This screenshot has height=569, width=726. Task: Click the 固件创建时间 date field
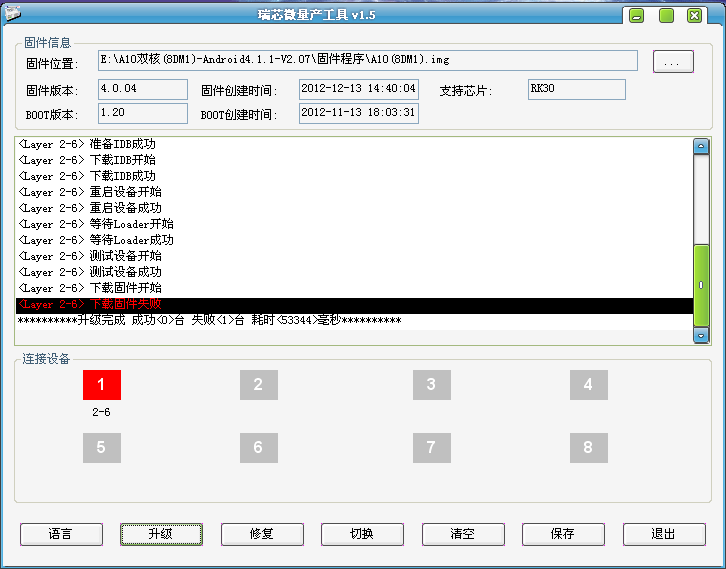click(x=359, y=89)
